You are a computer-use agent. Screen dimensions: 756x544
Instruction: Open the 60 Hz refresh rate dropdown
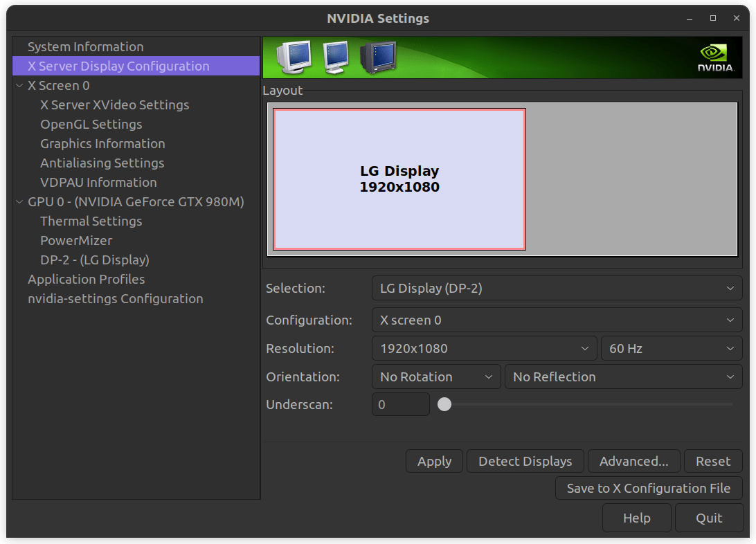(671, 348)
